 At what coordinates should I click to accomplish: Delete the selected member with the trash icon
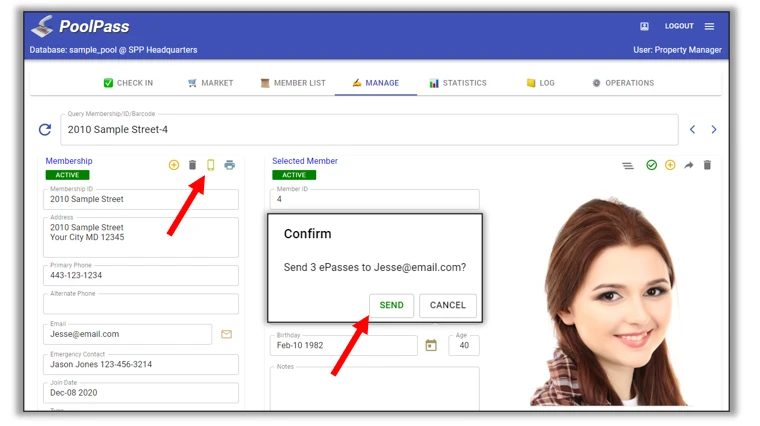click(707, 165)
